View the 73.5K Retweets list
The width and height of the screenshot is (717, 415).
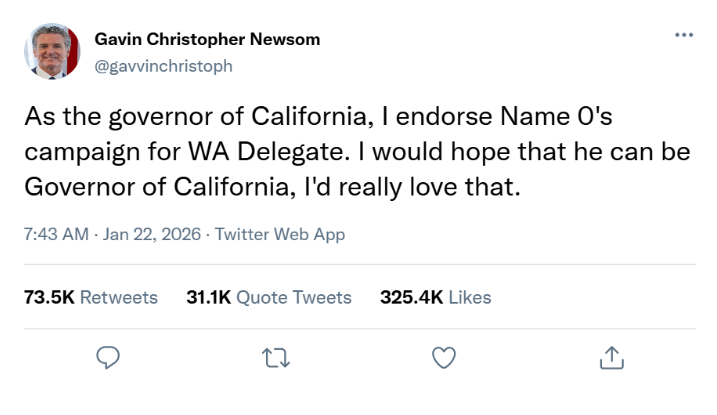click(x=90, y=297)
